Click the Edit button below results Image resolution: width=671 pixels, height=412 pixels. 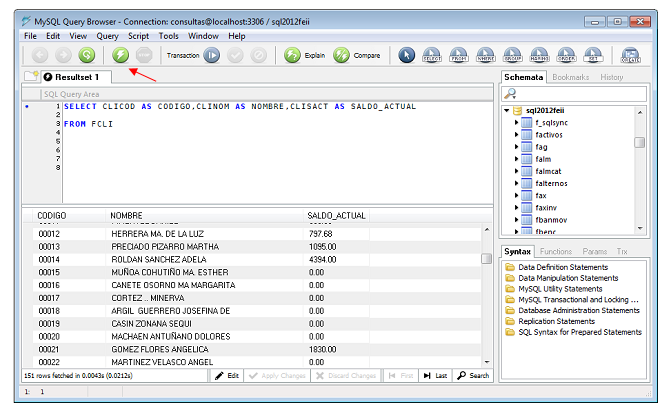[x=227, y=376]
